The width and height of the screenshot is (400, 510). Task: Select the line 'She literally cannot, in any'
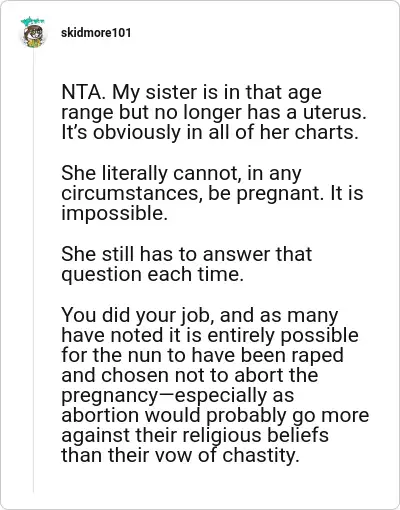(181, 173)
